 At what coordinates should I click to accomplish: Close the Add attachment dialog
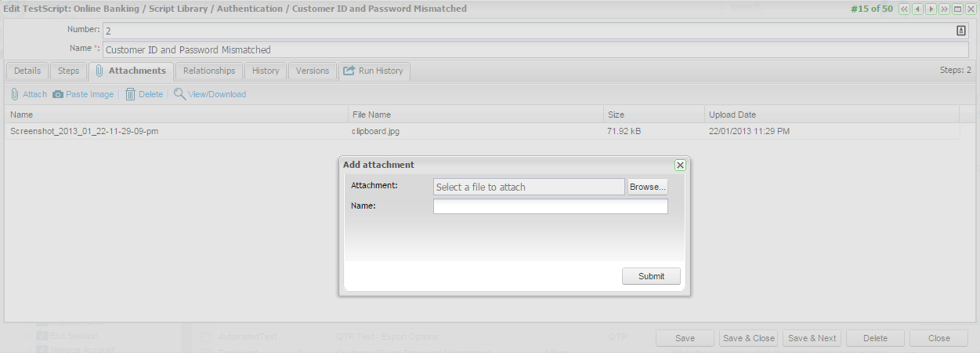(680, 165)
